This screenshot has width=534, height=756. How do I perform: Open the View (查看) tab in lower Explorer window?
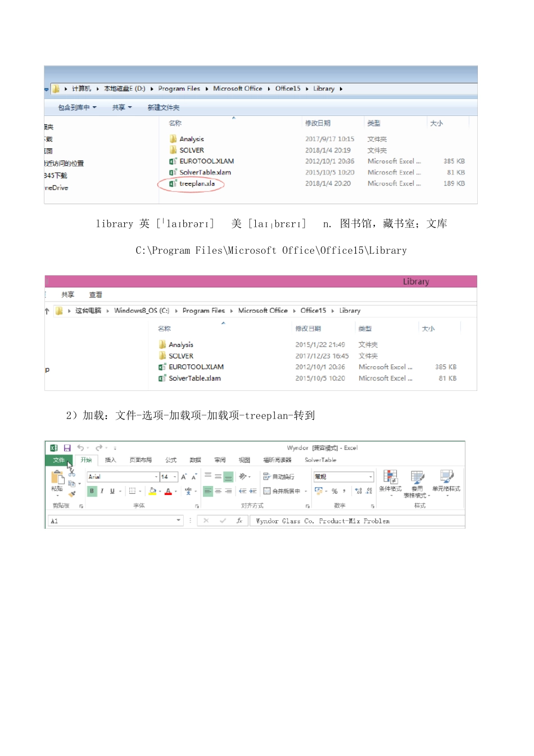point(96,295)
